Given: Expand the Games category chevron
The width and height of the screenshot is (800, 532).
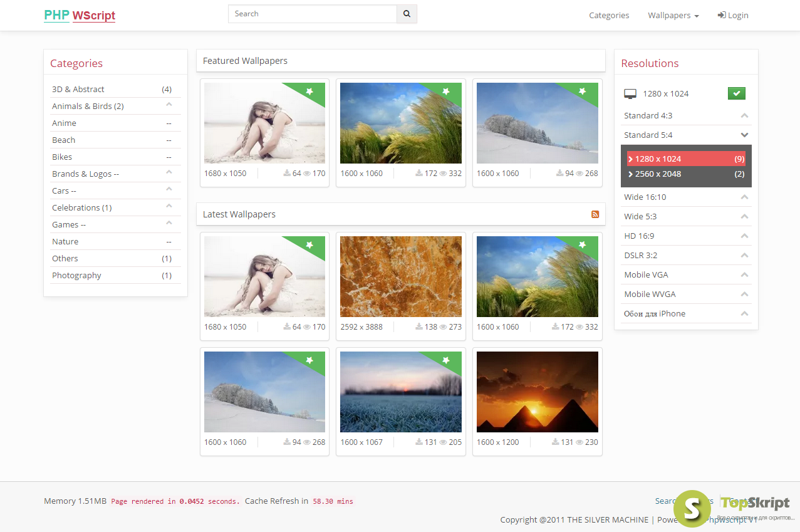Looking at the screenshot, I should pyautogui.click(x=169, y=224).
